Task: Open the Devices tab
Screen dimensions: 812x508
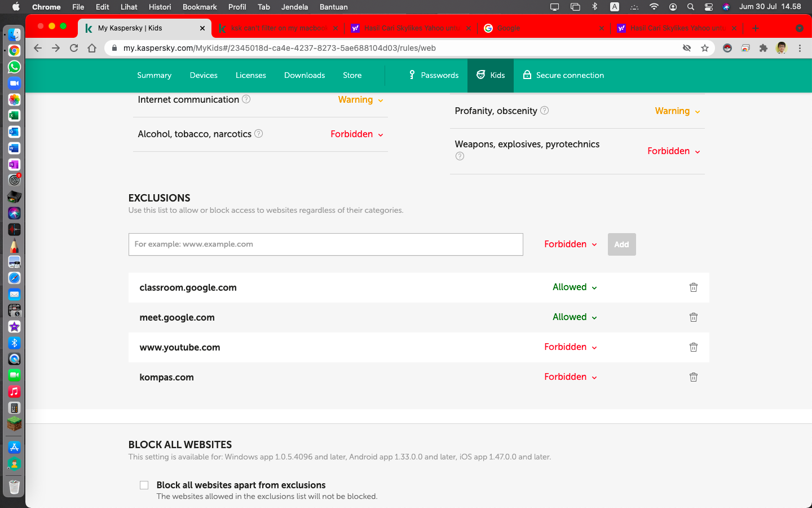Action: pos(204,75)
